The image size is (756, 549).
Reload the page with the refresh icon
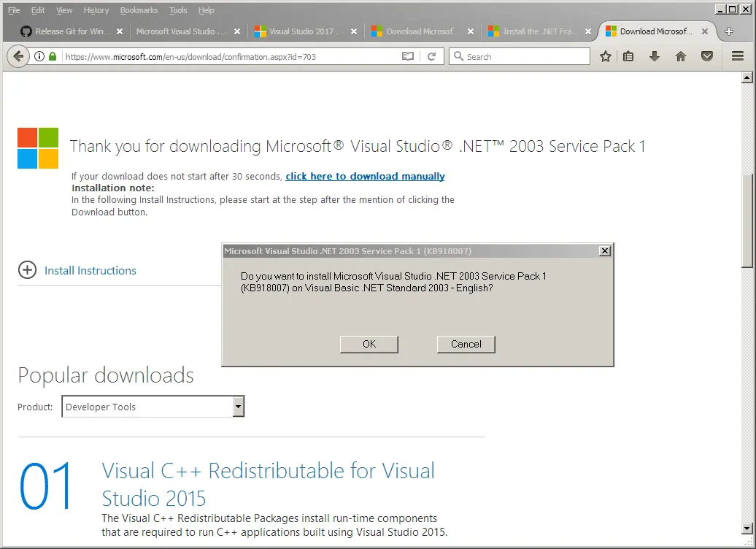tap(431, 56)
